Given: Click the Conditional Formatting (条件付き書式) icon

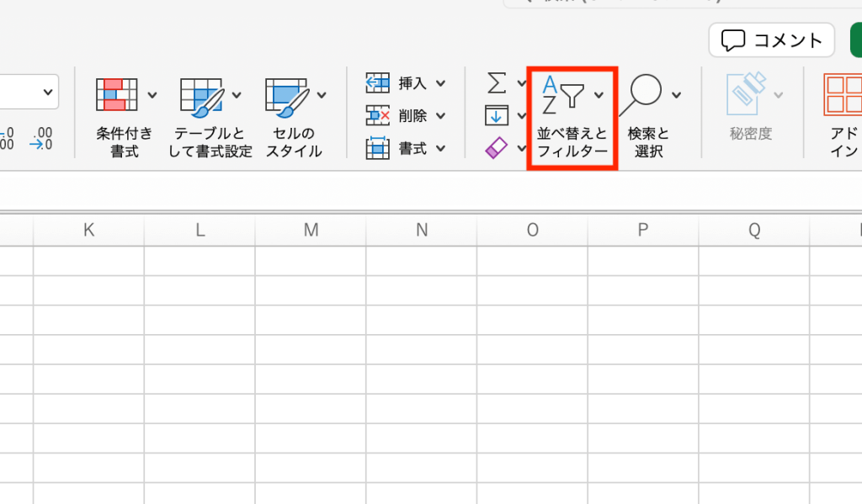Looking at the screenshot, I should tap(116, 94).
